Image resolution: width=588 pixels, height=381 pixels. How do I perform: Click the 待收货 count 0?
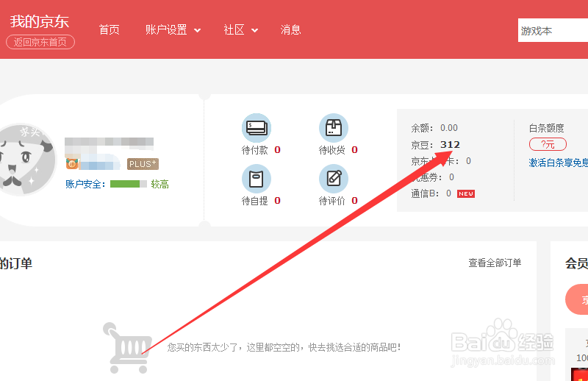pyautogui.click(x=355, y=150)
